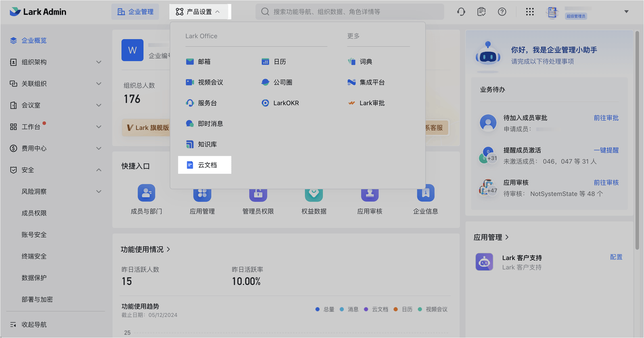
Task: Click the Lark Admin logo
Action: pos(38,12)
